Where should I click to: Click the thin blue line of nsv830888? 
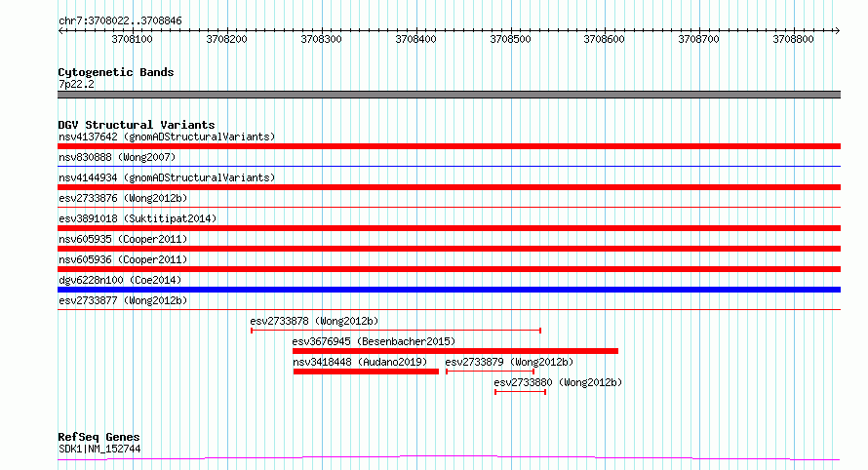[449, 166]
